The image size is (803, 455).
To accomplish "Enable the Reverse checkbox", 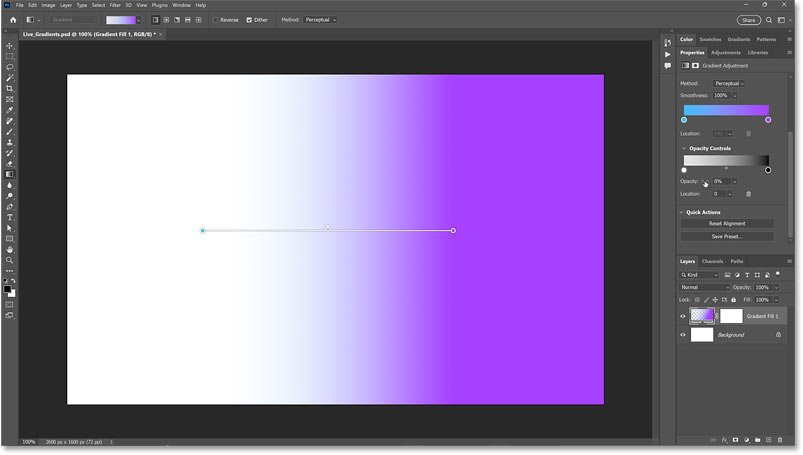I will 215,19.
